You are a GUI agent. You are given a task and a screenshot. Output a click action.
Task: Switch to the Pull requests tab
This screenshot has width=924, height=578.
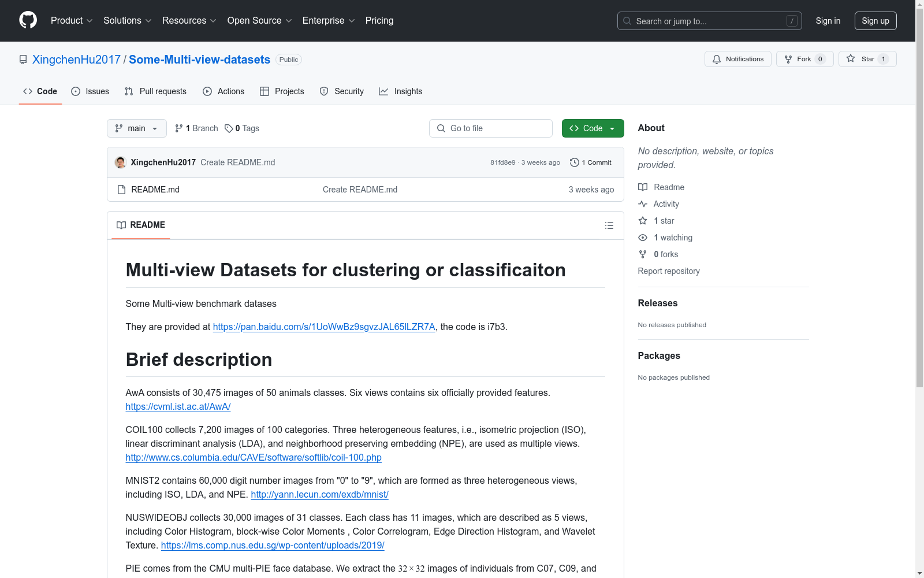pos(155,91)
